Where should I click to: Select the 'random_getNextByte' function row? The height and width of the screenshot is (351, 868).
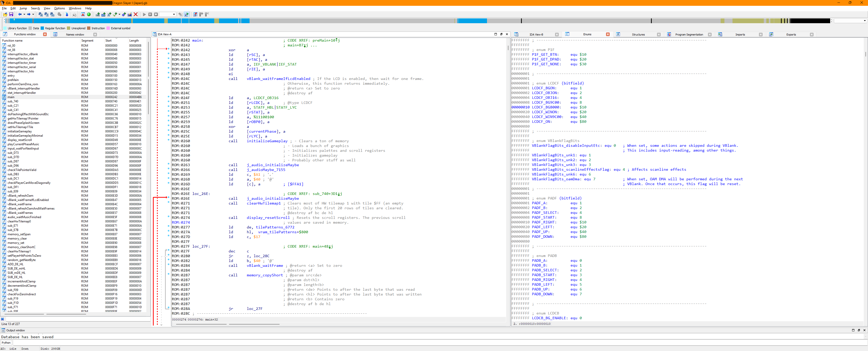point(74,260)
